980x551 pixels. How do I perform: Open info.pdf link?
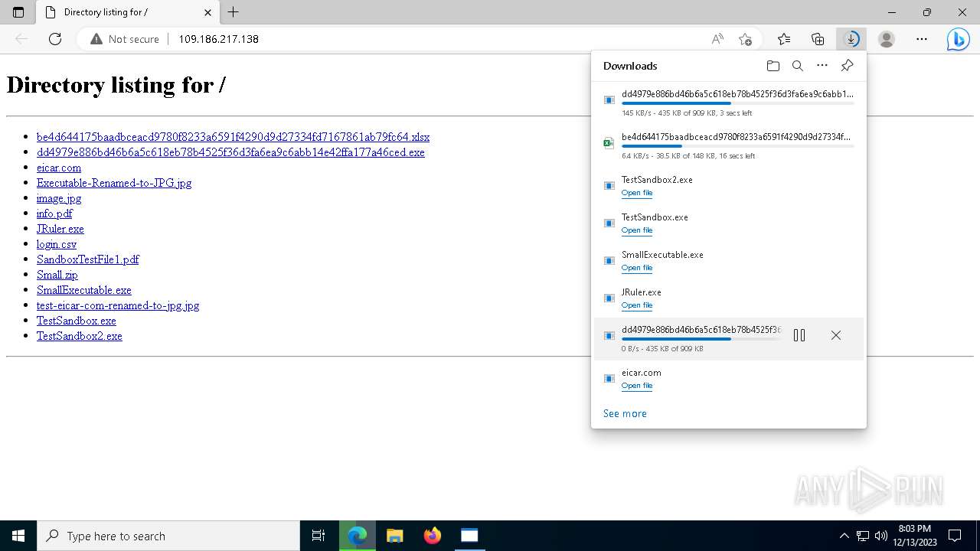click(x=54, y=214)
